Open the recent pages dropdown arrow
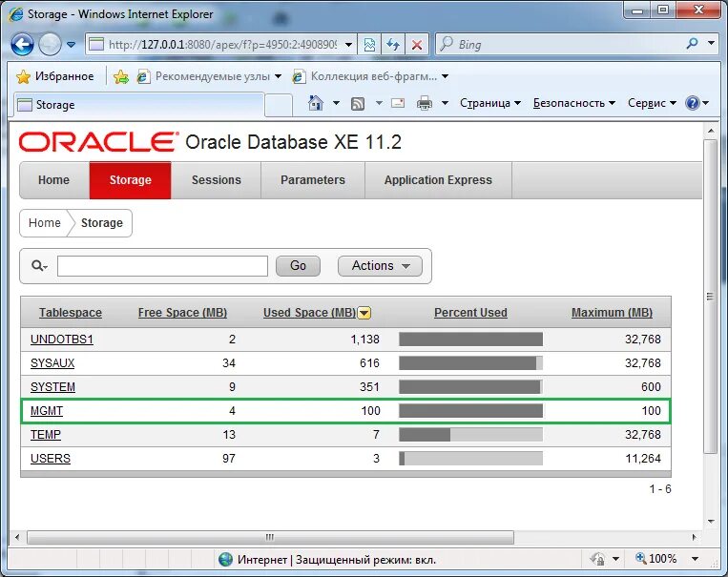 71,45
